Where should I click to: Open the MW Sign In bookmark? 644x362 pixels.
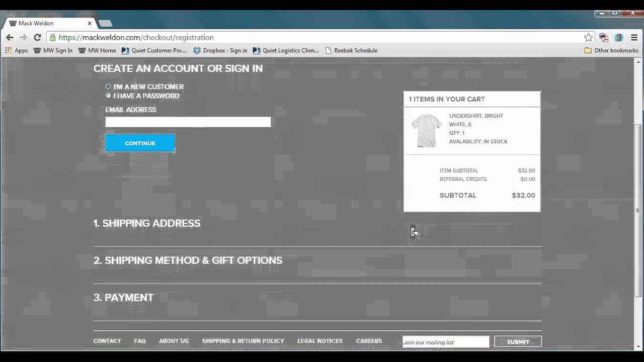click(x=53, y=50)
